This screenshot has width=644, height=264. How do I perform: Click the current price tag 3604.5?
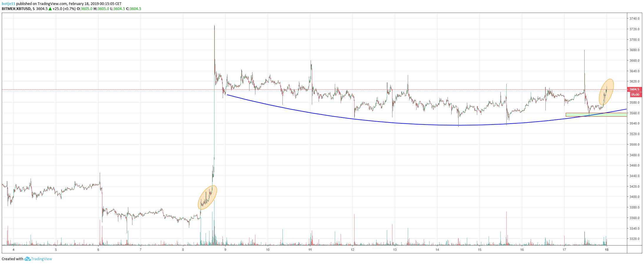tap(635, 89)
